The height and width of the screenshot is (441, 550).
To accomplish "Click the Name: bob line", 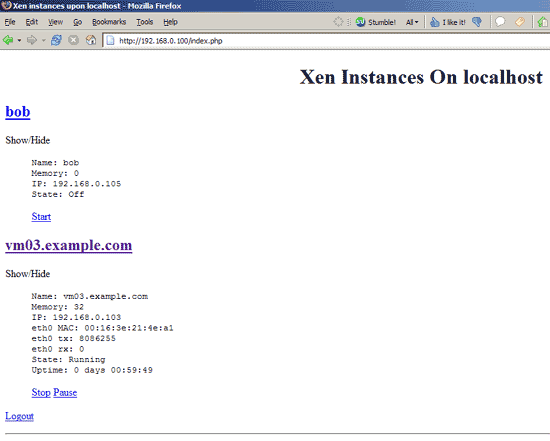I will [x=55, y=163].
